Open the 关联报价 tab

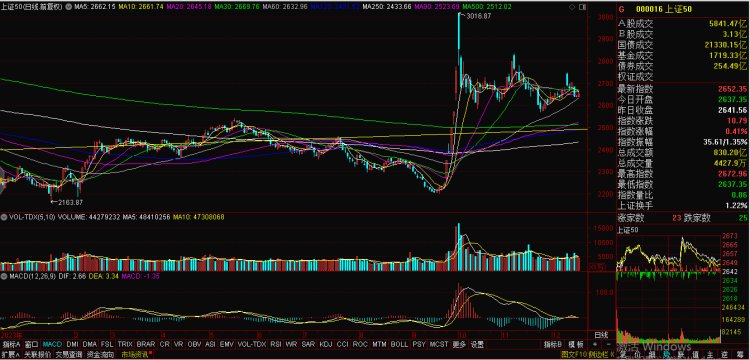click(38, 355)
